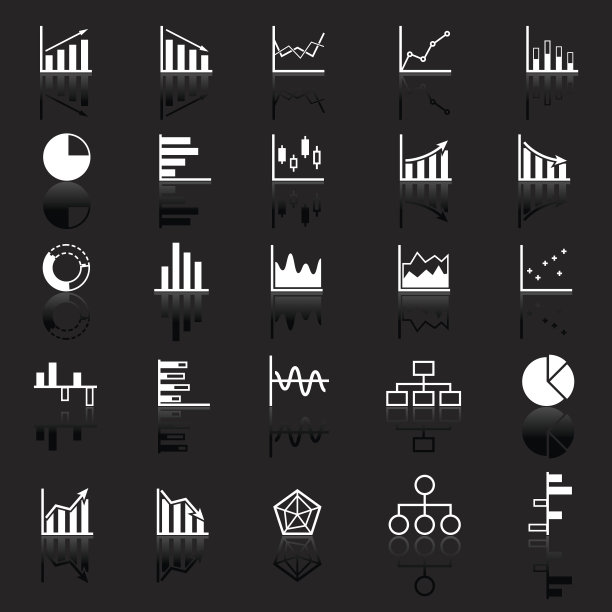
Task: Select the bars with upward curved arrow
Action: (425, 160)
